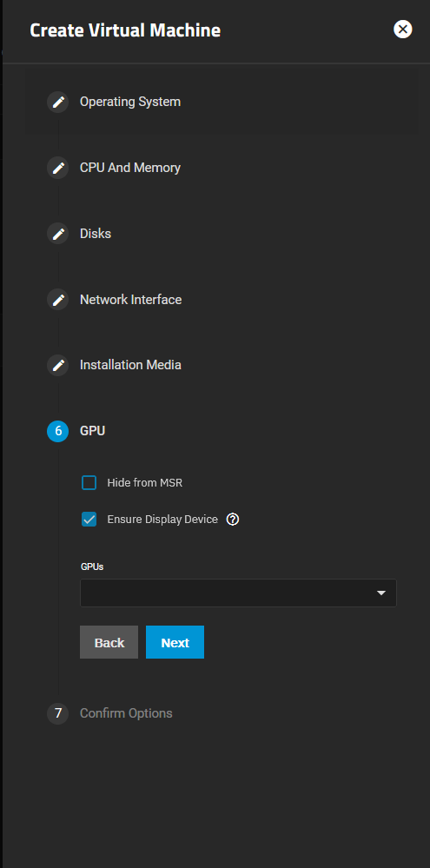
Task: Jump to the Network Interface step
Action: (x=130, y=300)
